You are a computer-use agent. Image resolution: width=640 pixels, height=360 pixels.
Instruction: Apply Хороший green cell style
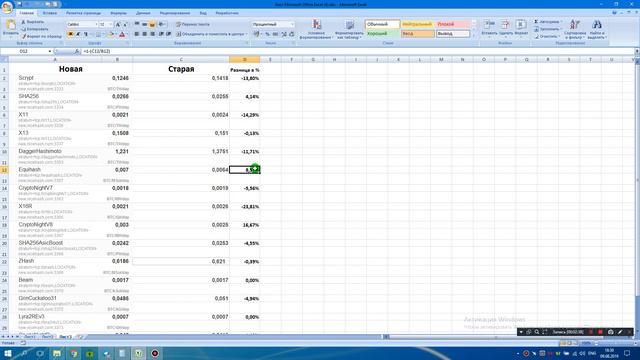(x=382, y=34)
